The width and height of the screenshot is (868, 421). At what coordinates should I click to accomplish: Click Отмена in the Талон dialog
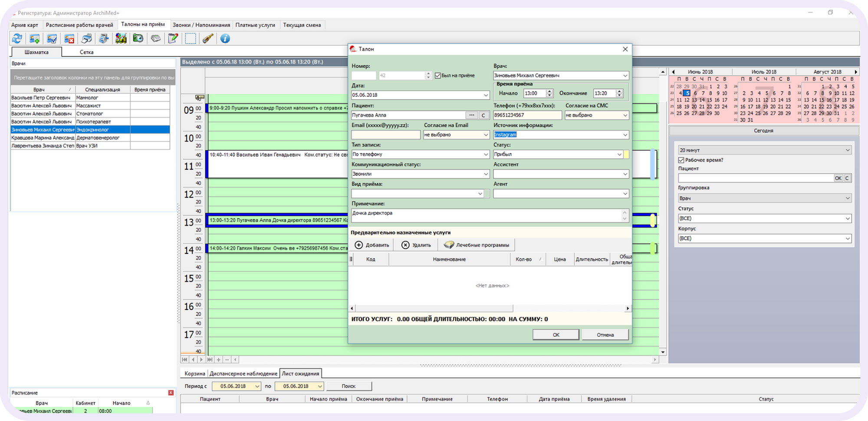605,335
